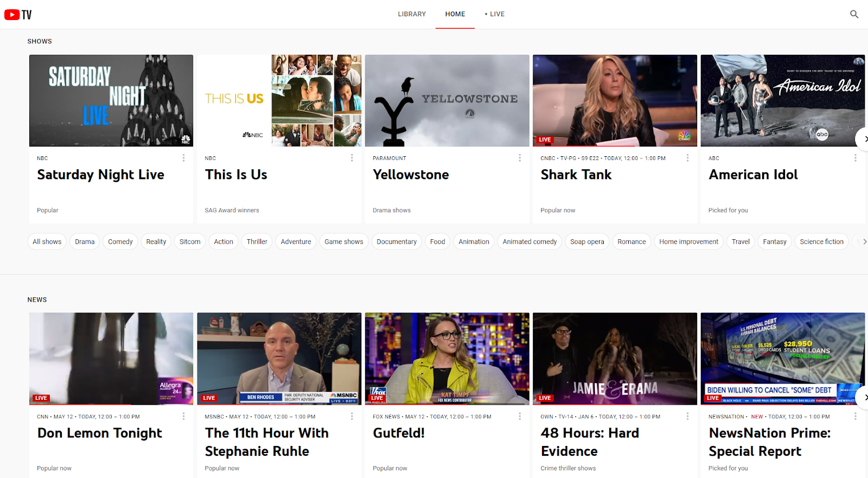Select the Thriller filter chip
Viewport: 868px width, 478px height.
(257, 241)
